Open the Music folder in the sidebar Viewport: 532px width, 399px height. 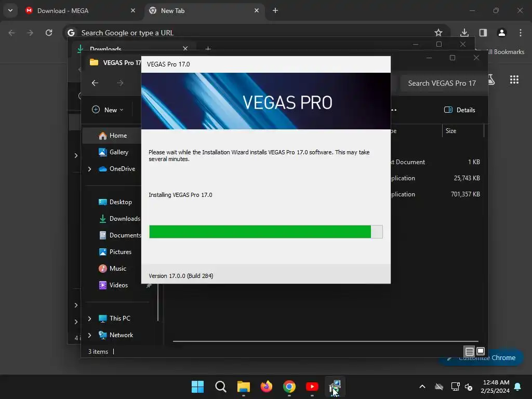pyautogui.click(x=112, y=269)
